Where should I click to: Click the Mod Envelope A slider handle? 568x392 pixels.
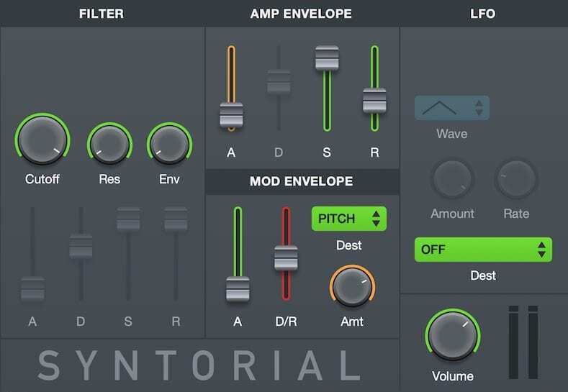[238, 289]
